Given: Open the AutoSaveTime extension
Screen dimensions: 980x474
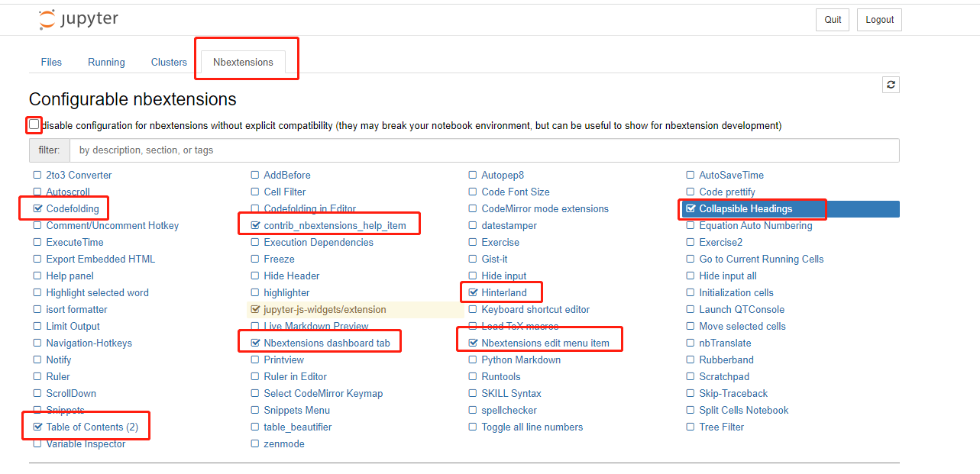Looking at the screenshot, I should coord(731,175).
